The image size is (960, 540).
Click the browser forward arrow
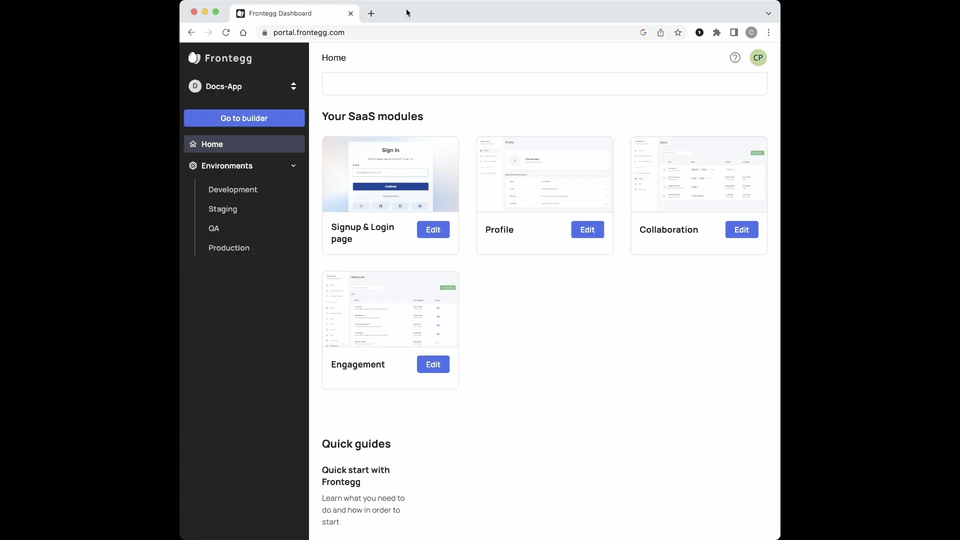[x=208, y=32]
